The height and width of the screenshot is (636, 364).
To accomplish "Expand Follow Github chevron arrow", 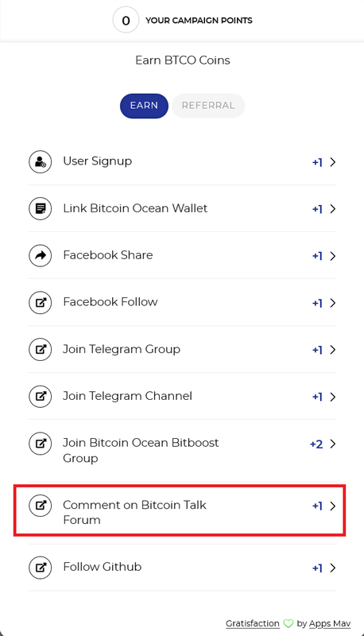I will (x=333, y=568).
